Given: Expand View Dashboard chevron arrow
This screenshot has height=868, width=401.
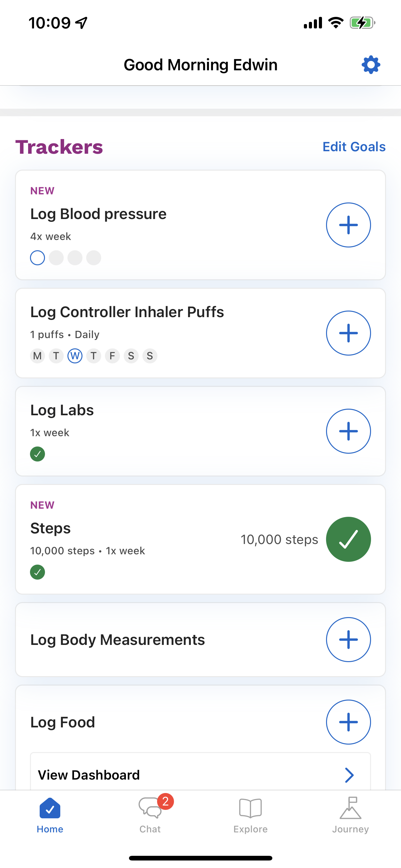Looking at the screenshot, I should tap(349, 775).
